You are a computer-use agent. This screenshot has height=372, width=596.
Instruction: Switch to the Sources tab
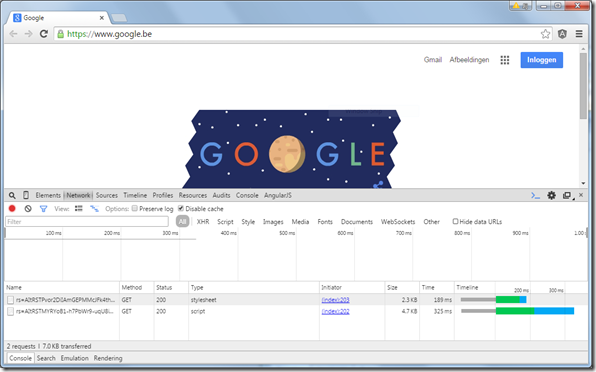click(106, 195)
